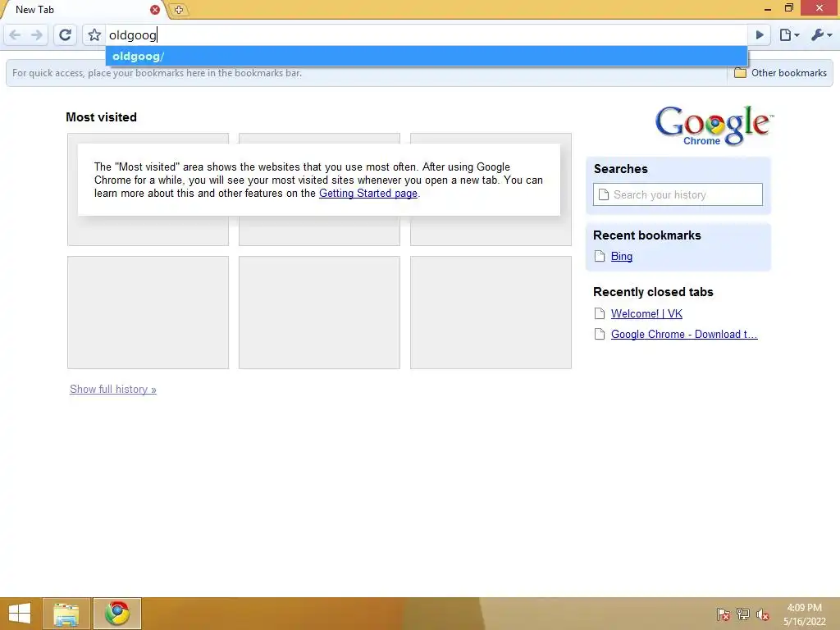The width and height of the screenshot is (840, 630).
Task: Select the oldgoog/ autocomplete suggestion
Action: [427, 57]
